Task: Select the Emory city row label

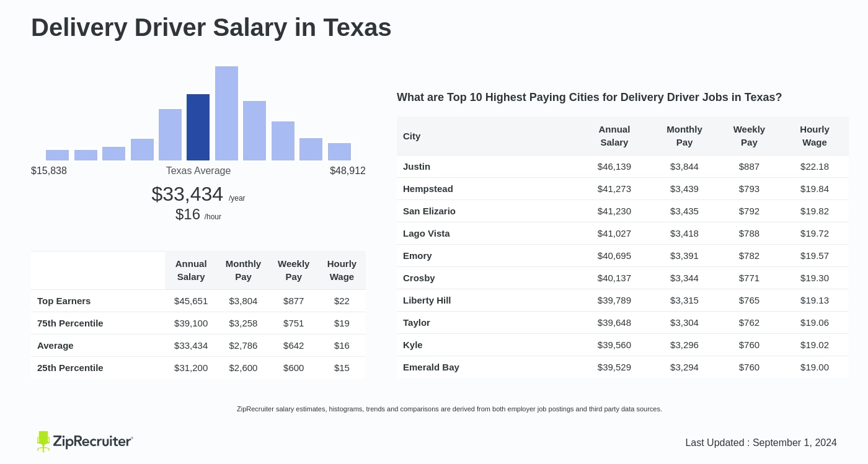Action: pos(417,255)
